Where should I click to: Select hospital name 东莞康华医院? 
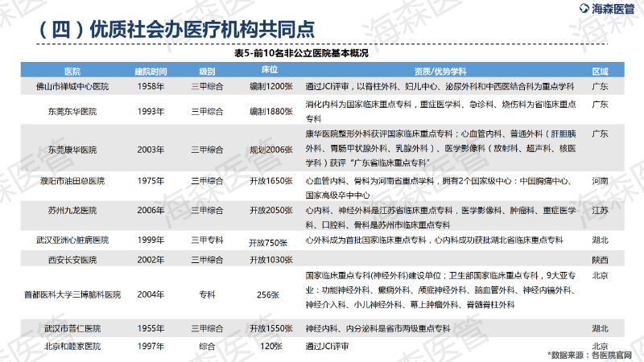coord(72,150)
